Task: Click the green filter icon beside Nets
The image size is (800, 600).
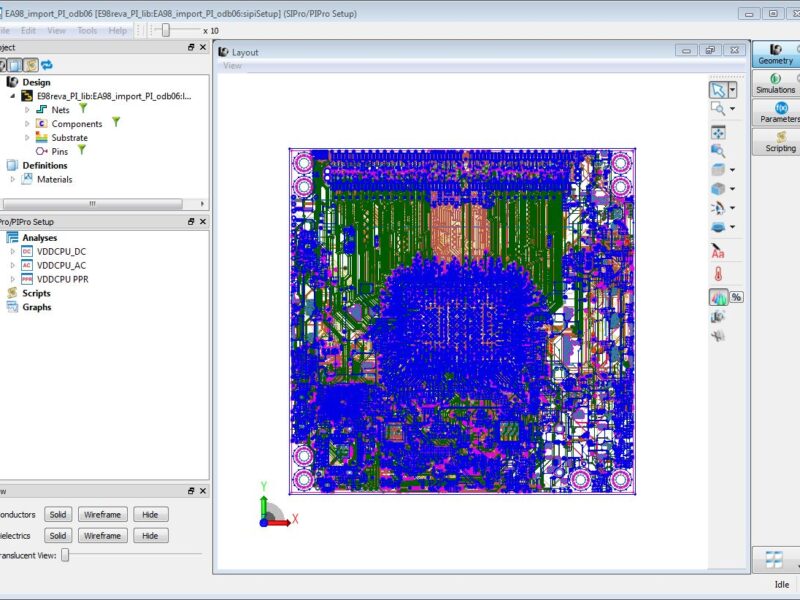Action: [x=83, y=108]
